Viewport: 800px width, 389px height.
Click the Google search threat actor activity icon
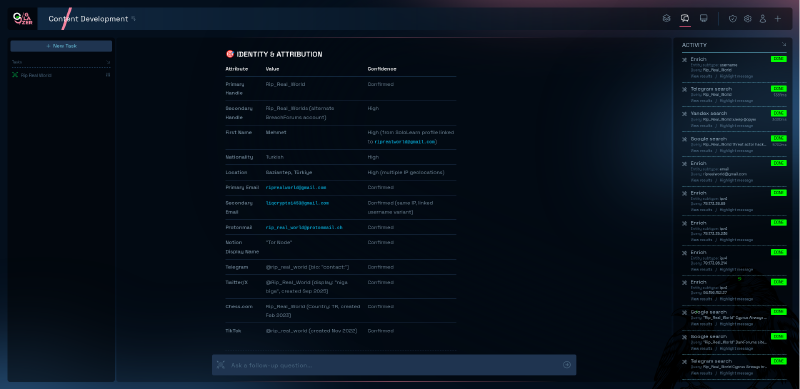click(x=685, y=139)
